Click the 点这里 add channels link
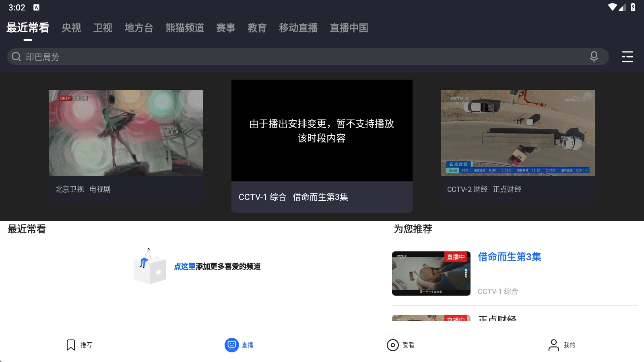The width and height of the screenshot is (644, 362). click(x=184, y=266)
